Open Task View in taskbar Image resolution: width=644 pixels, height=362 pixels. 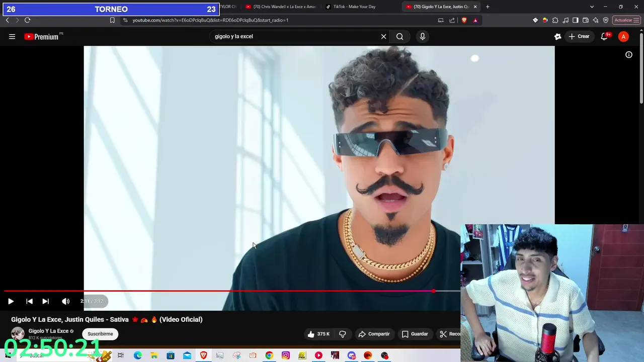(121, 355)
